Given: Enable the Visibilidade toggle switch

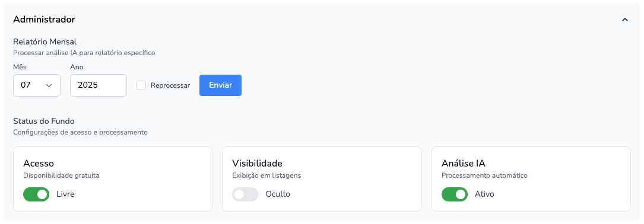Looking at the screenshot, I should pos(245,194).
